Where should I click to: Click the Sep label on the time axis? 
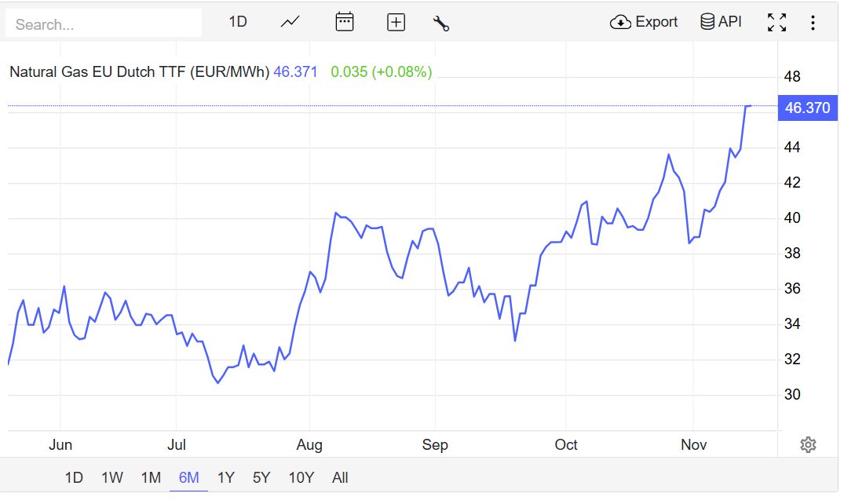tap(435, 445)
